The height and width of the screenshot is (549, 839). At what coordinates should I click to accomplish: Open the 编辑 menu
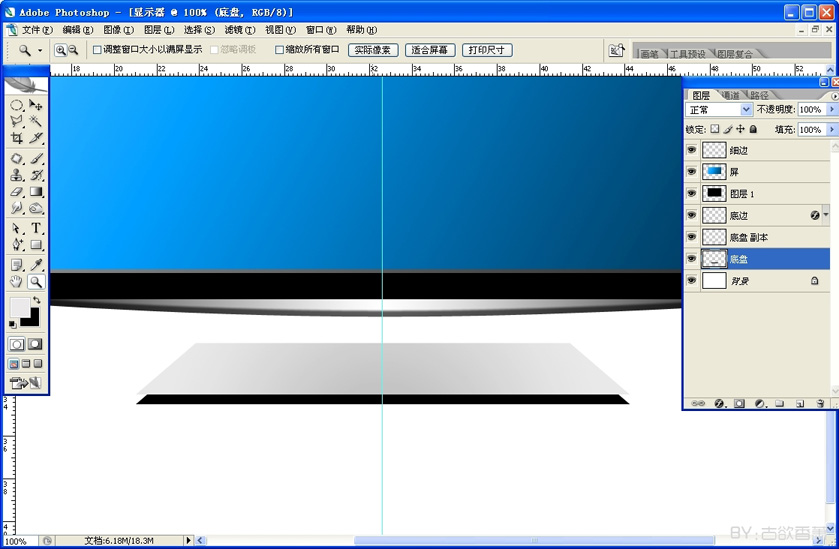pos(78,30)
